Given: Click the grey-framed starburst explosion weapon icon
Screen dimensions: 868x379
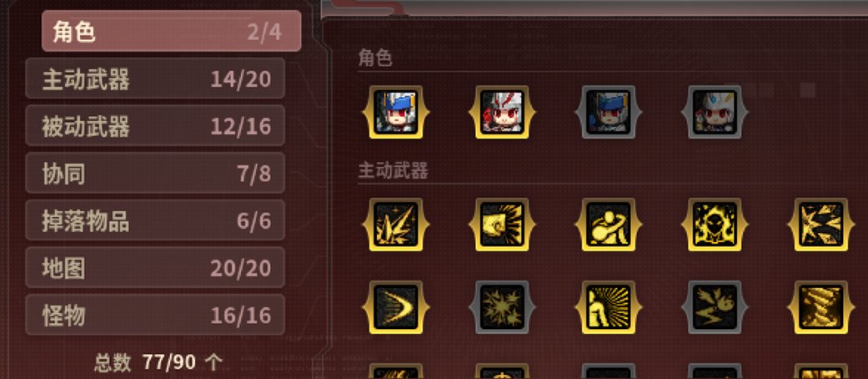Looking at the screenshot, I should tap(502, 307).
